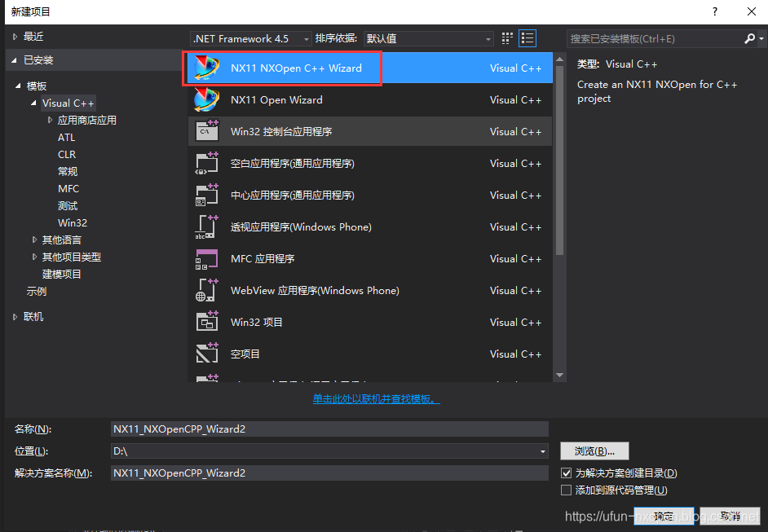Choose the WebView 应用程序(Windows Phone) icon

(x=207, y=290)
